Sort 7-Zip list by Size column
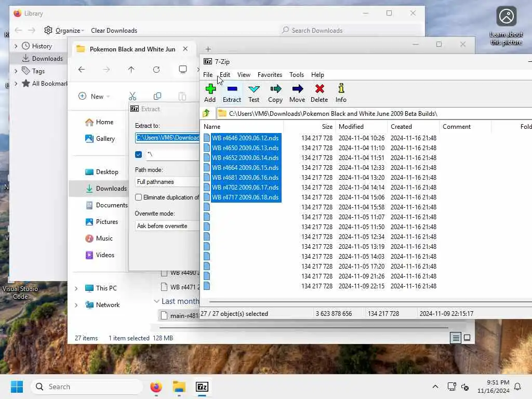Viewport: 532px width, 399px height. [x=309, y=127]
